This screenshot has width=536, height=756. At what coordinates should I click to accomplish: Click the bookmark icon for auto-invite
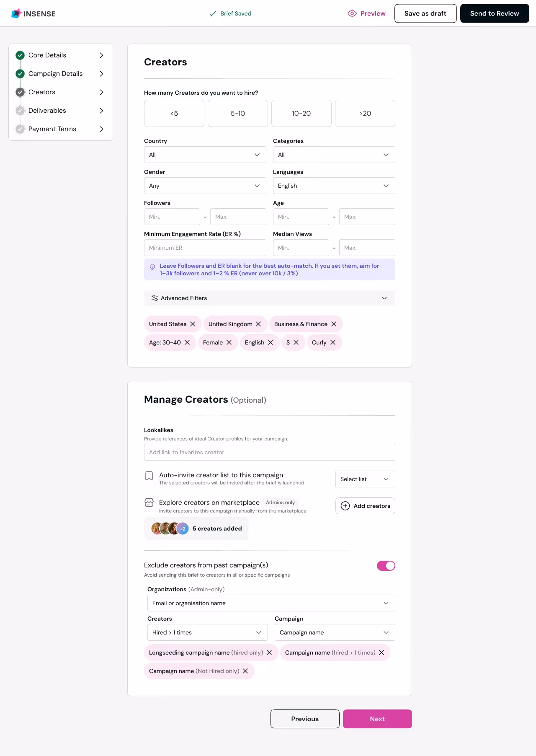(149, 476)
